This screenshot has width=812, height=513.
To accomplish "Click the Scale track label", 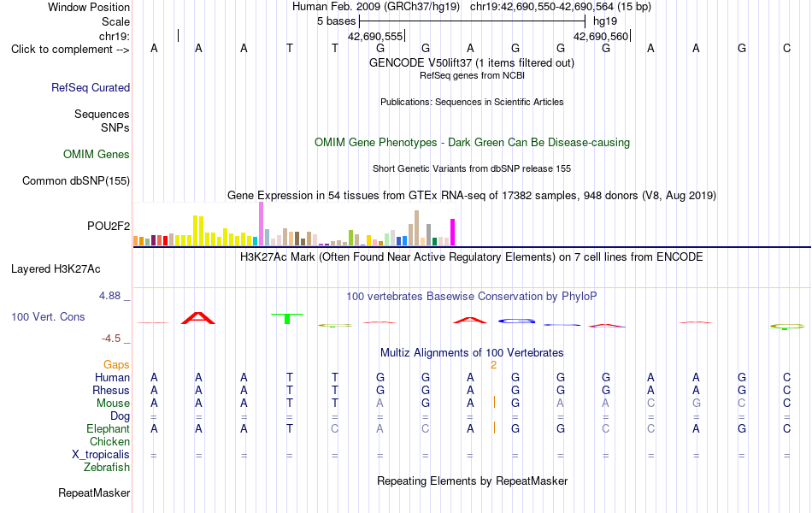I will [x=115, y=21].
